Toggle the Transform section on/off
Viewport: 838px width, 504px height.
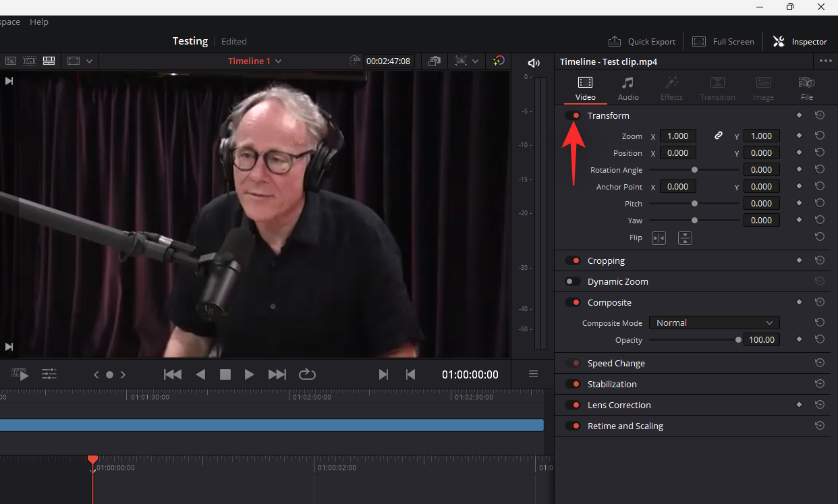(x=573, y=115)
